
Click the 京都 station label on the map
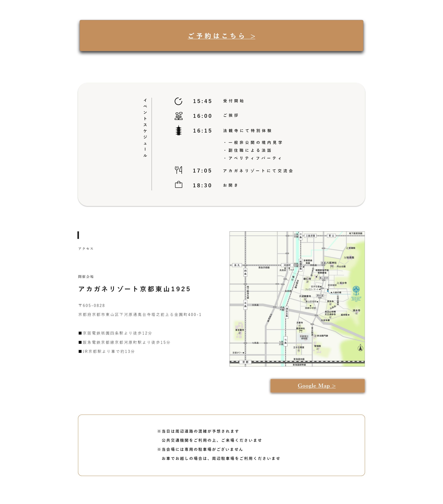(245, 362)
